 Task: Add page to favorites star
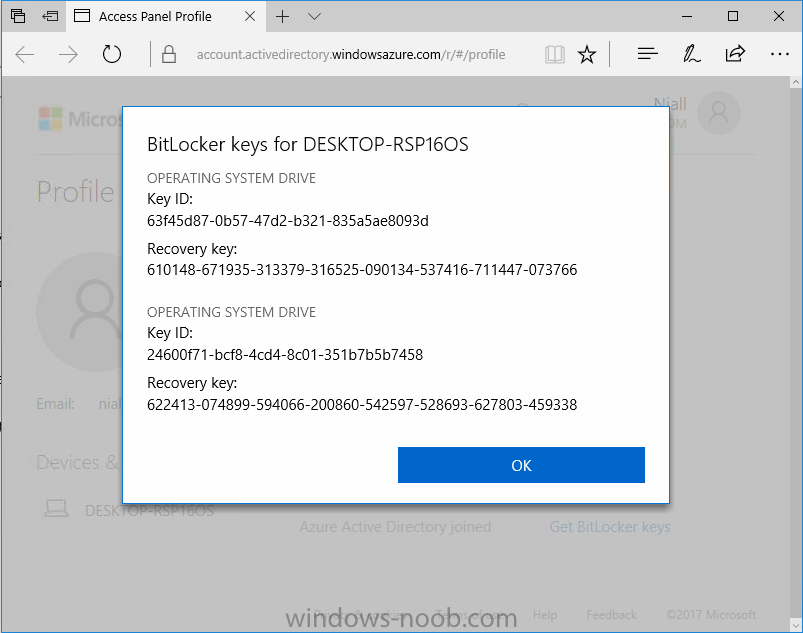(587, 54)
